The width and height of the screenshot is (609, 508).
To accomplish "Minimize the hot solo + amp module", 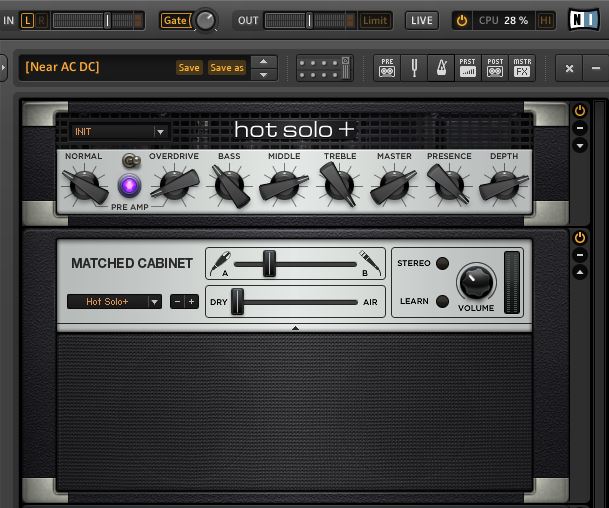I will point(580,128).
